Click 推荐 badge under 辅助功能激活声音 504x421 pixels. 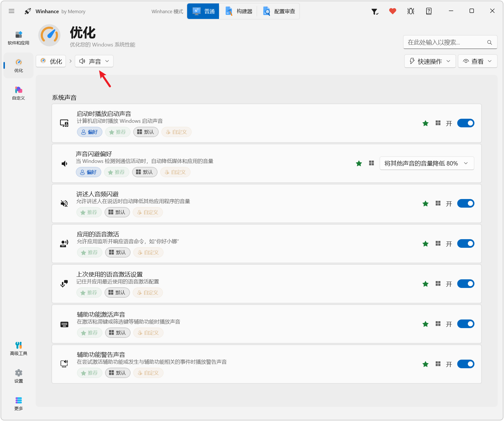click(x=90, y=333)
